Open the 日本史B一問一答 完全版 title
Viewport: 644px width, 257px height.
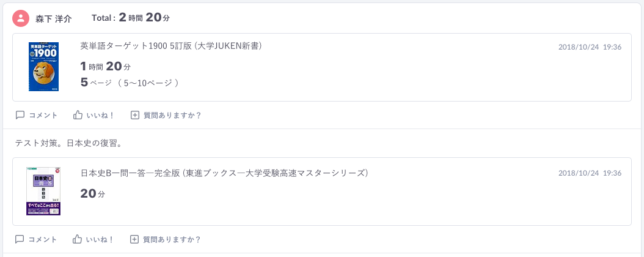pyautogui.click(x=224, y=173)
